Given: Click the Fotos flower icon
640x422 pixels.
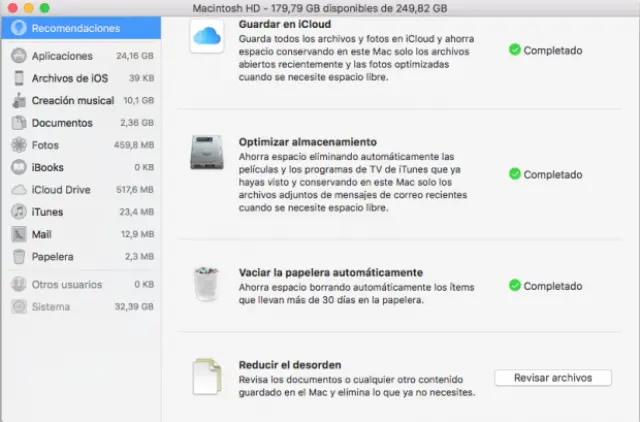Looking at the screenshot, I should (18, 145).
